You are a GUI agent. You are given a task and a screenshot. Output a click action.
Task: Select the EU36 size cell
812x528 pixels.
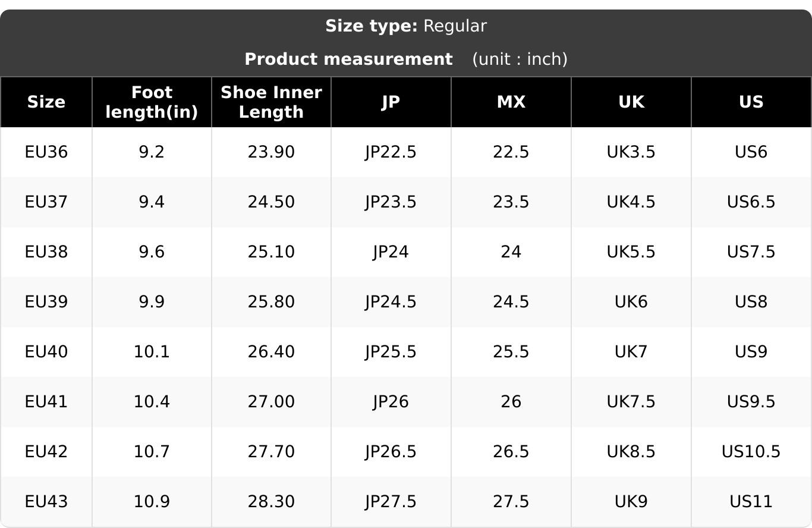(x=46, y=152)
